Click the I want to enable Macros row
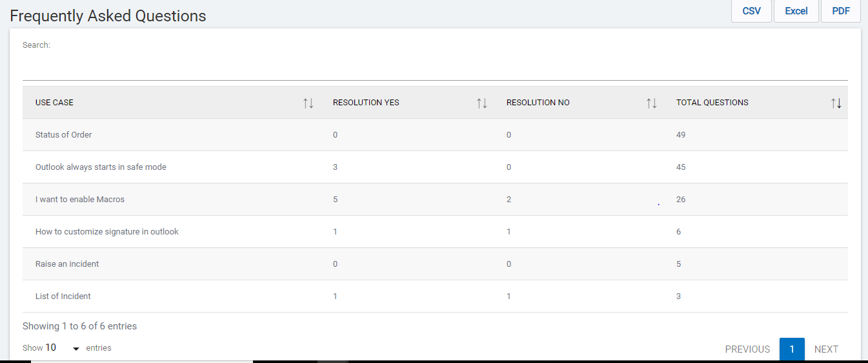The width and height of the screenshot is (868, 363). click(80, 200)
